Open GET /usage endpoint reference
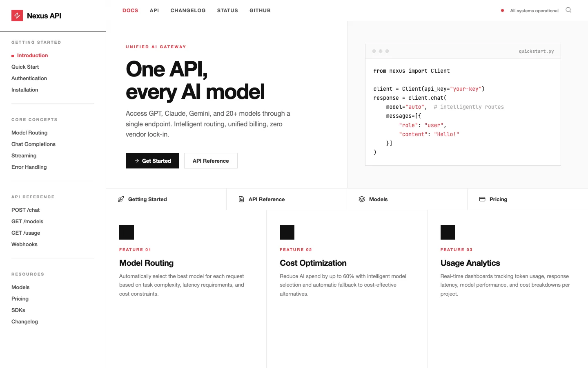588x368 pixels. [x=26, y=233]
